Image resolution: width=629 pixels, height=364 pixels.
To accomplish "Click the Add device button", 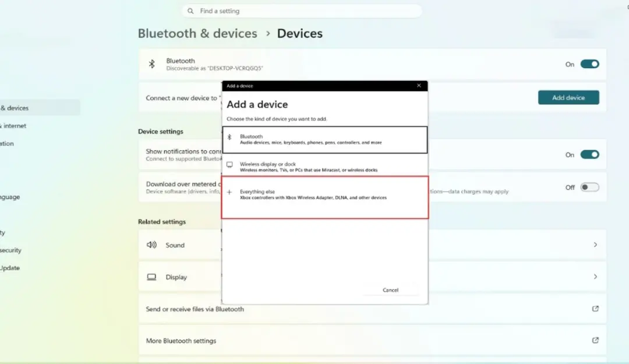I will tap(568, 97).
